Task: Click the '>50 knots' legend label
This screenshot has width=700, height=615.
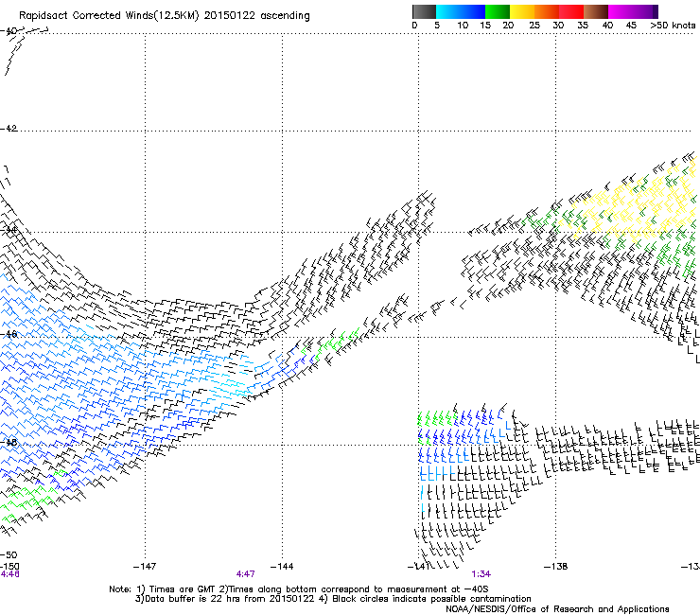Action: point(673,26)
